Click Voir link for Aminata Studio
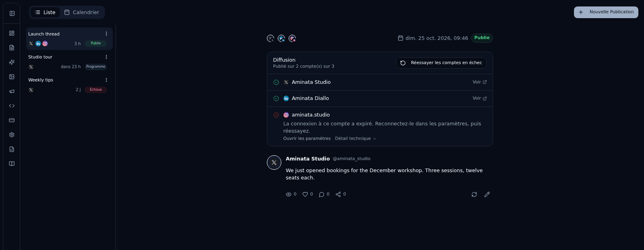644x250 pixels. pyautogui.click(x=479, y=82)
